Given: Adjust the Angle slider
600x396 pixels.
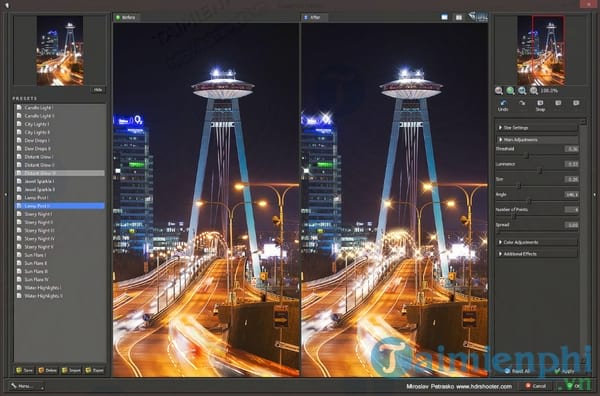Looking at the screenshot, I should pos(529,201).
